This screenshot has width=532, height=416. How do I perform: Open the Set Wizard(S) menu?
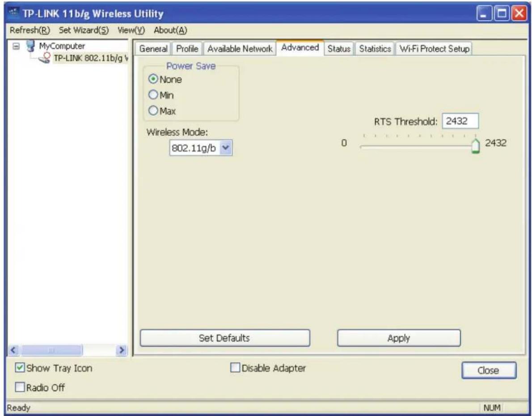(84, 30)
